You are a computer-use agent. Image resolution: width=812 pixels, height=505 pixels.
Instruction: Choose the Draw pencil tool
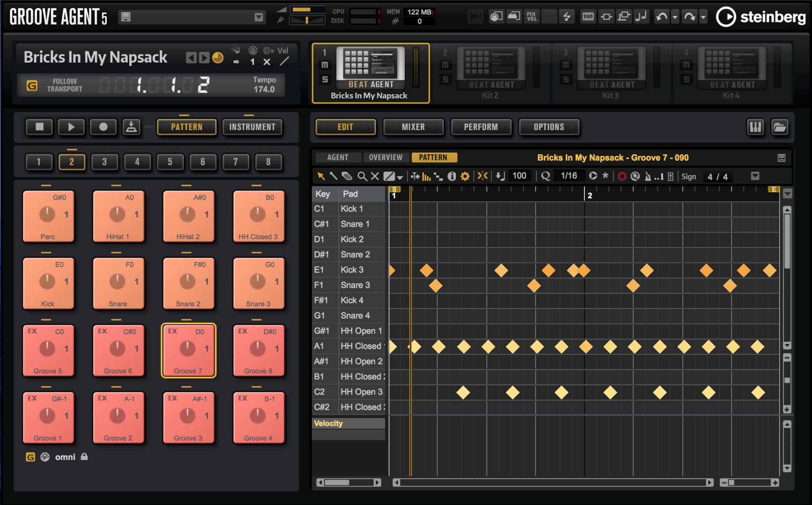(333, 176)
